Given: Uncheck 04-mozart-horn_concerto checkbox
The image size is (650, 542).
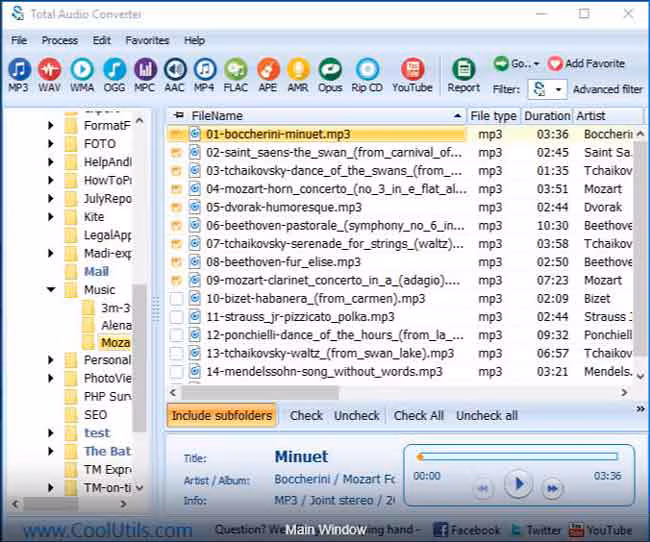Looking at the screenshot, I should click(x=177, y=189).
